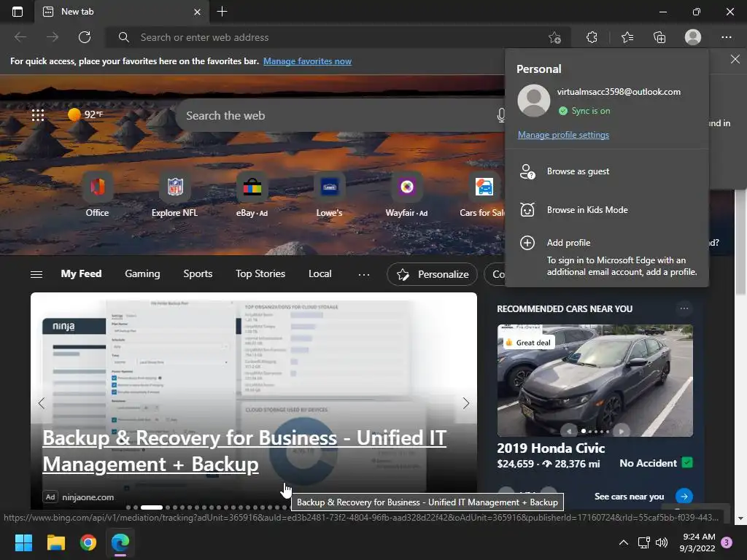Screen dimensions: 747x560
Task: Click the Honda Civic car photo
Action: [x=595, y=381]
